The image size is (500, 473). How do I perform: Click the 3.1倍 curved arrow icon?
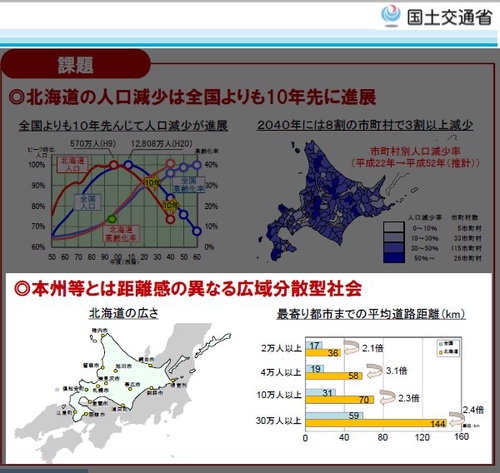click(375, 371)
